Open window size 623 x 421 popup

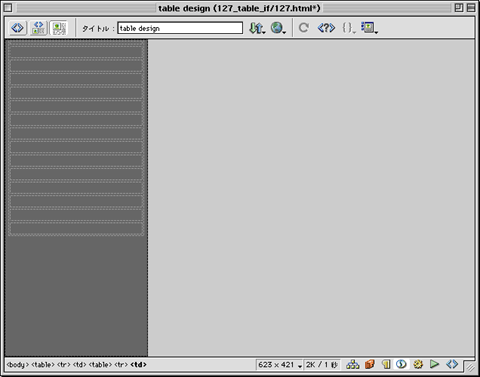[x=279, y=365]
